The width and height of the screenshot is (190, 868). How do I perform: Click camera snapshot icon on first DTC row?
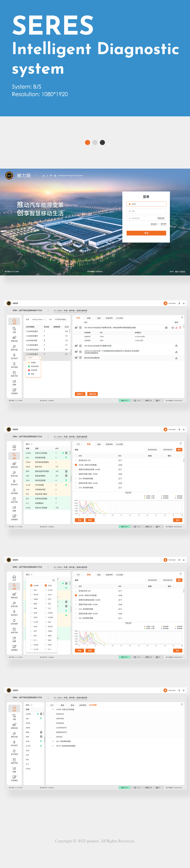pos(166,328)
